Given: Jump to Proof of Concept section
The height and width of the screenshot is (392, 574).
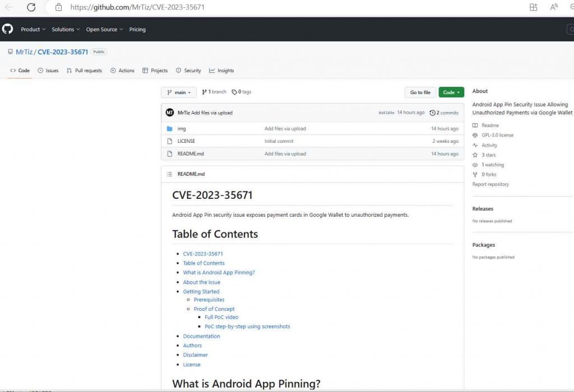Looking at the screenshot, I should (x=214, y=309).
